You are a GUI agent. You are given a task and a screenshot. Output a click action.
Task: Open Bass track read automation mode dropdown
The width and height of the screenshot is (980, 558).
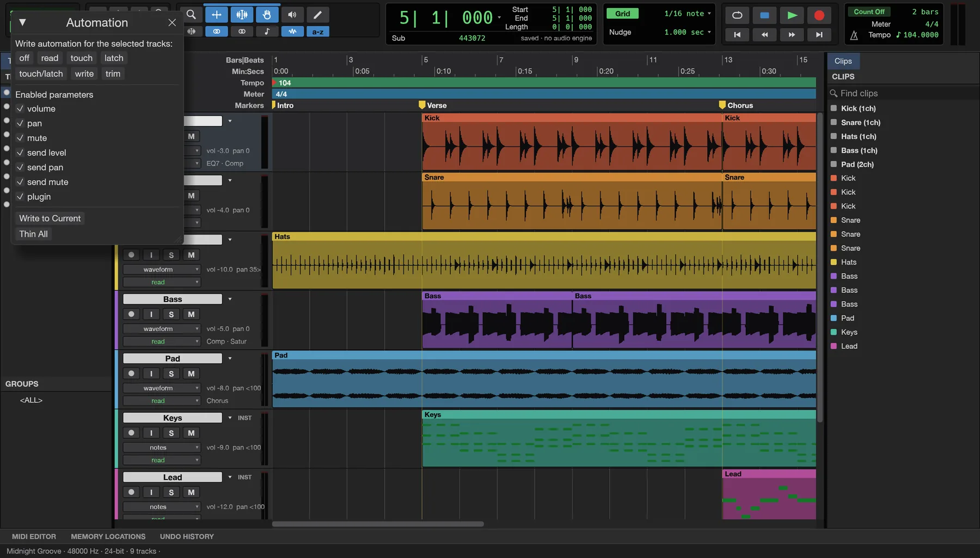(162, 342)
